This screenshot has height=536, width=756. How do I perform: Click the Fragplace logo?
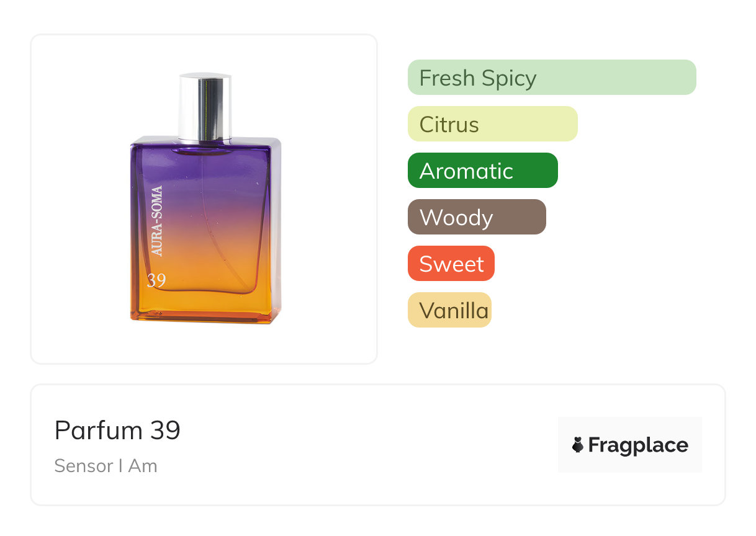630,445
